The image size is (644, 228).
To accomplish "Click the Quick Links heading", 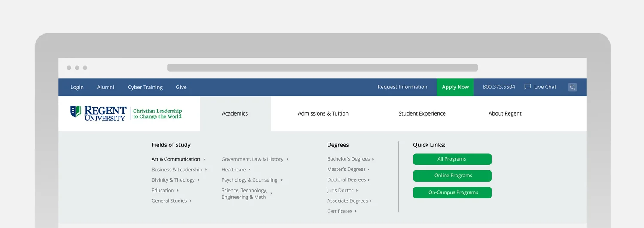I will (429, 145).
